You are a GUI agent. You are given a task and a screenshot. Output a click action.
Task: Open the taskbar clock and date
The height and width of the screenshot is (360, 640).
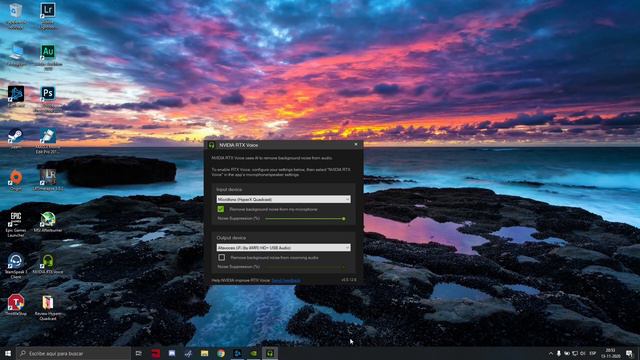click(x=611, y=353)
